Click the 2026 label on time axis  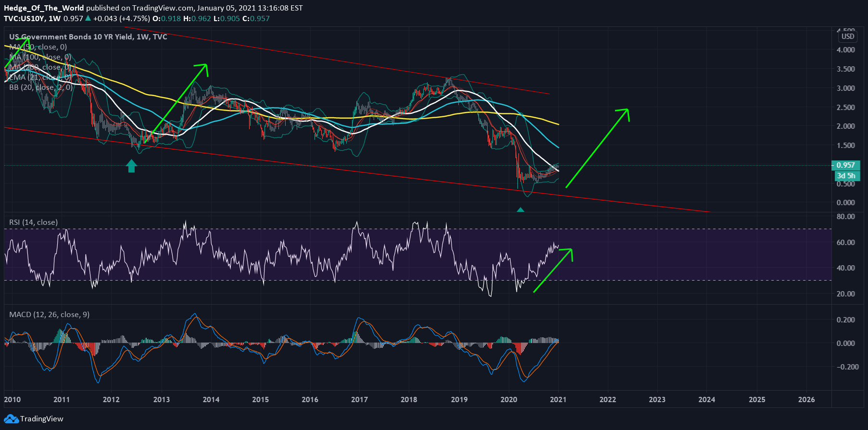click(806, 399)
